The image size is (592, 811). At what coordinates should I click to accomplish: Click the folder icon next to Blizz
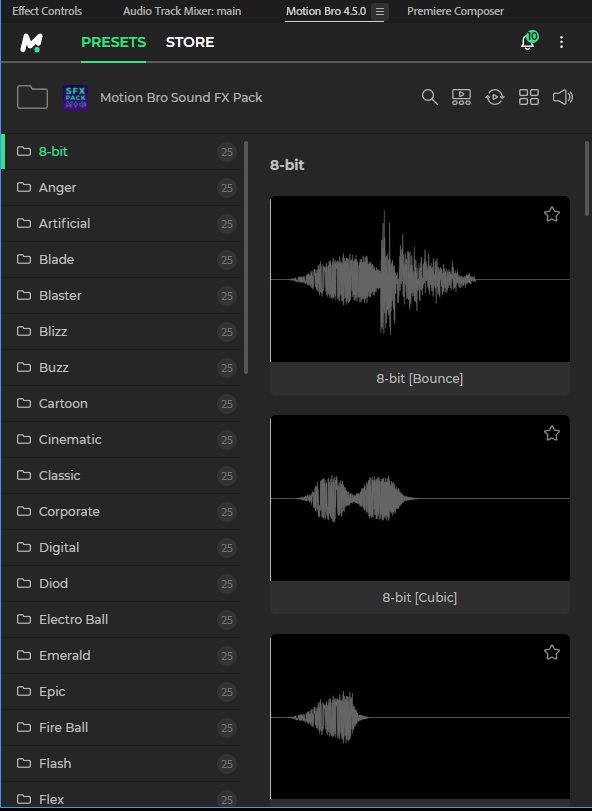tap(24, 331)
